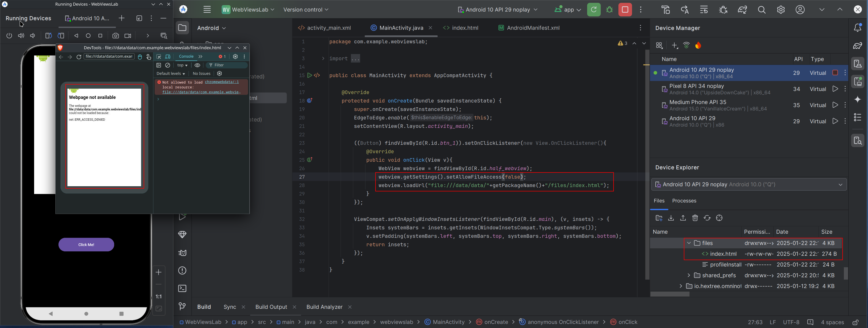Open the emulator layout inspector toolbar icon
The width and height of the screenshot is (868, 328).
pos(164,36)
